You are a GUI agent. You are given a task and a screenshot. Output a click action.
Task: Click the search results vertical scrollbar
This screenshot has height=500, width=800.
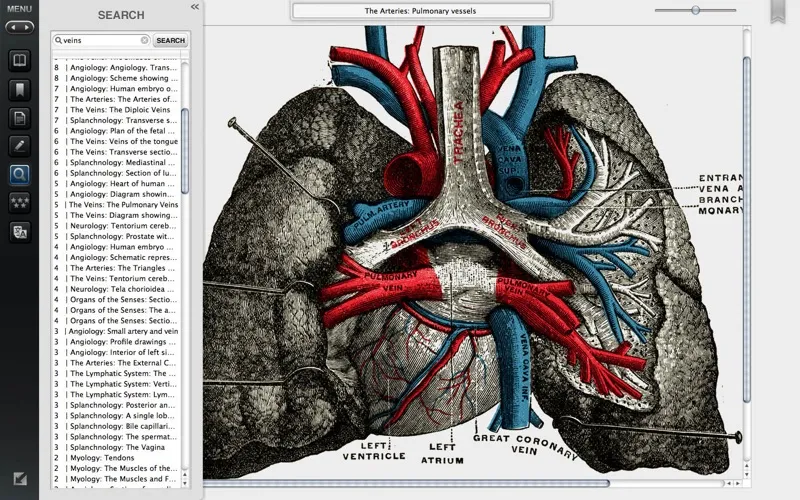[x=185, y=151]
